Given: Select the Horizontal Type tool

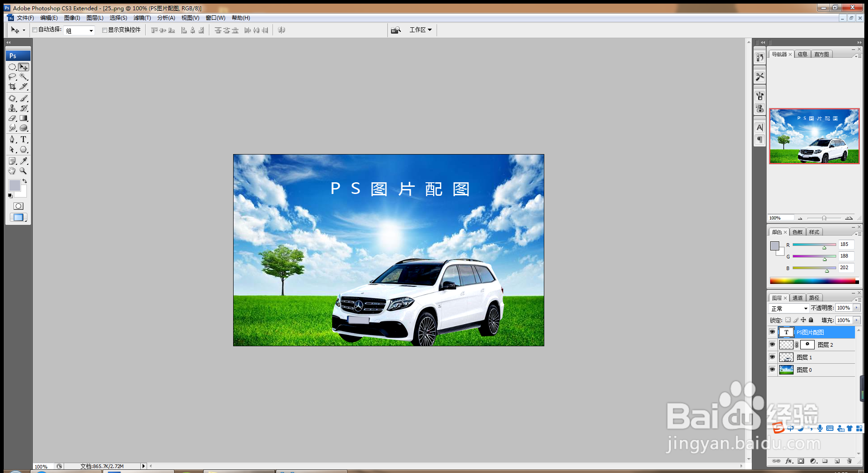Looking at the screenshot, I should (x=23, y=139).
